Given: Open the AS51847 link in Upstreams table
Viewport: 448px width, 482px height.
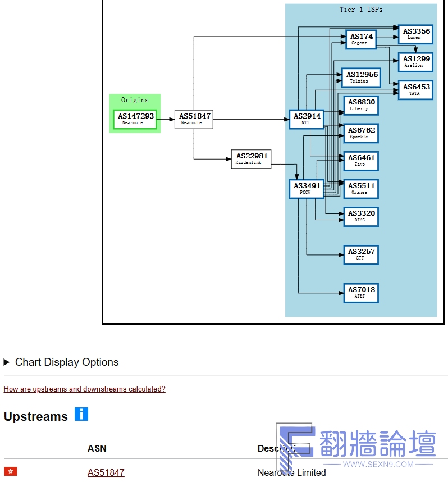Looking at the screenshot, I should [106, 472].
